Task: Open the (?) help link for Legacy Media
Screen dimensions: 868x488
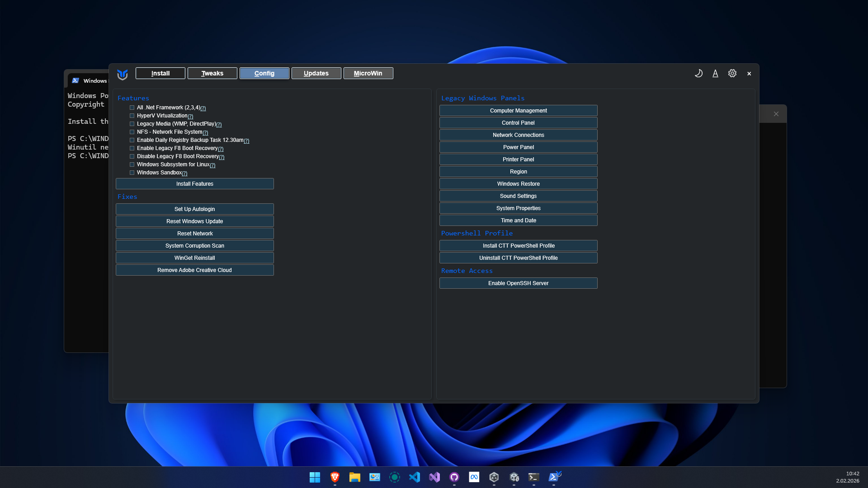Action: click(x=219, y=125)
